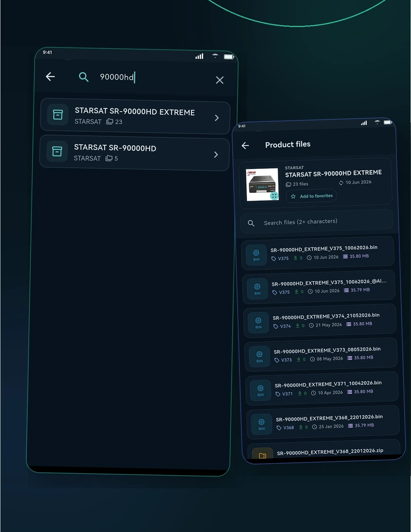This screenshot has height=532, width=411.
Task: Click the BIN chip icon of V371 file
Action: [260, 390]
